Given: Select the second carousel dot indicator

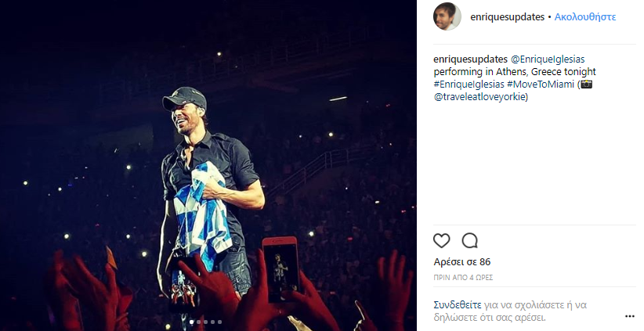Looking at the screenshot, I should pyautogui.click(x=199, y=322).
